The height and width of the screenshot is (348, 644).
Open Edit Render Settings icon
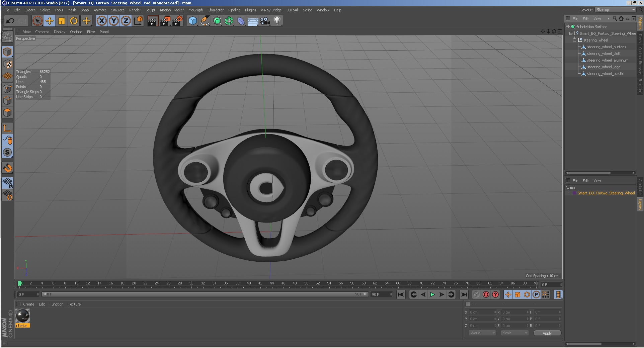click(x=177, y=21)
